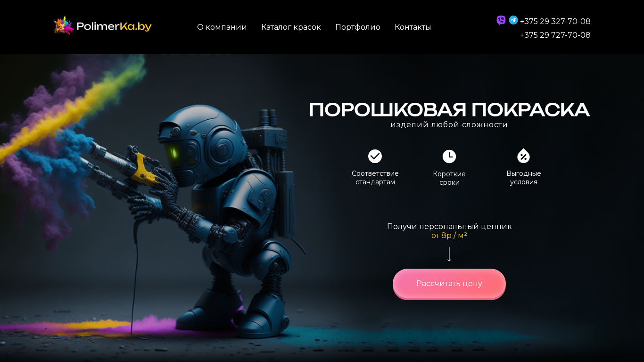
Task: Click the от 8р / м² price text
Action: 449,235
